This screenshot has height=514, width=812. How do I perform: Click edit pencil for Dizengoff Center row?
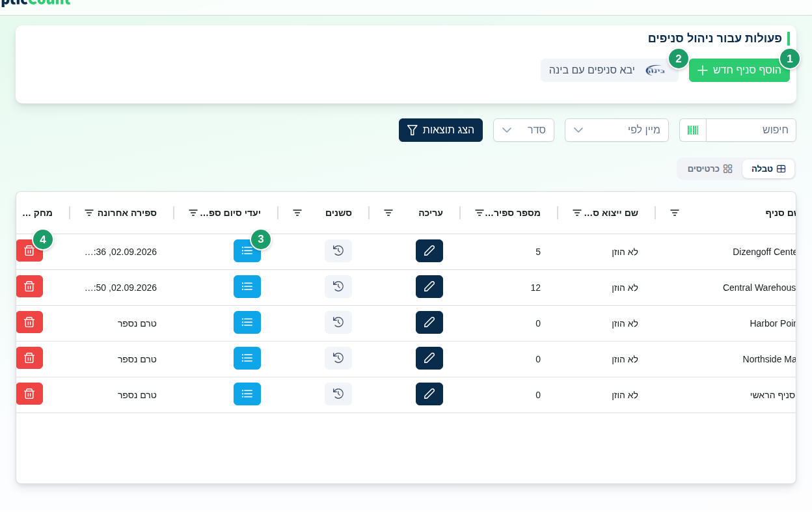click(429, 250)
